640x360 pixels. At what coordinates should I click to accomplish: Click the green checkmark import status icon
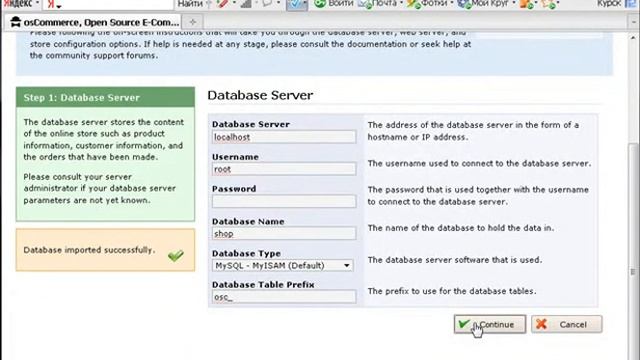176,256
